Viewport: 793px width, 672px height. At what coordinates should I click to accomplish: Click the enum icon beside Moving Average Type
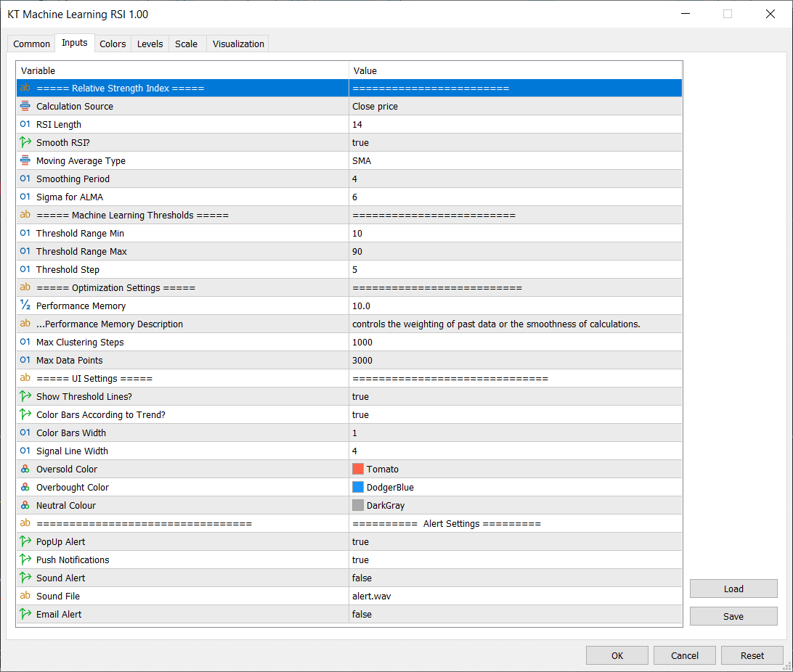point(25,160)
